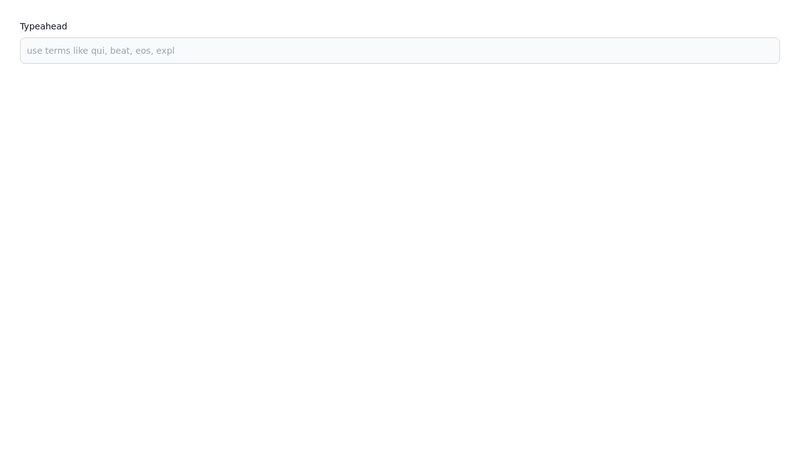Focus the search box with placeholder text
Viewport: 800px width, 450px height.
pyautogui.click(x=400, y=50)
